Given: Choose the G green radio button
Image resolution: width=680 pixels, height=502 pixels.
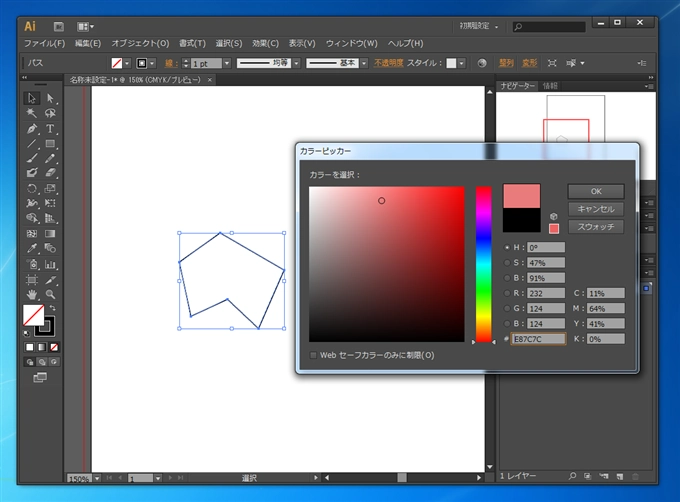Looking at the screenshot, I should 507,309.
